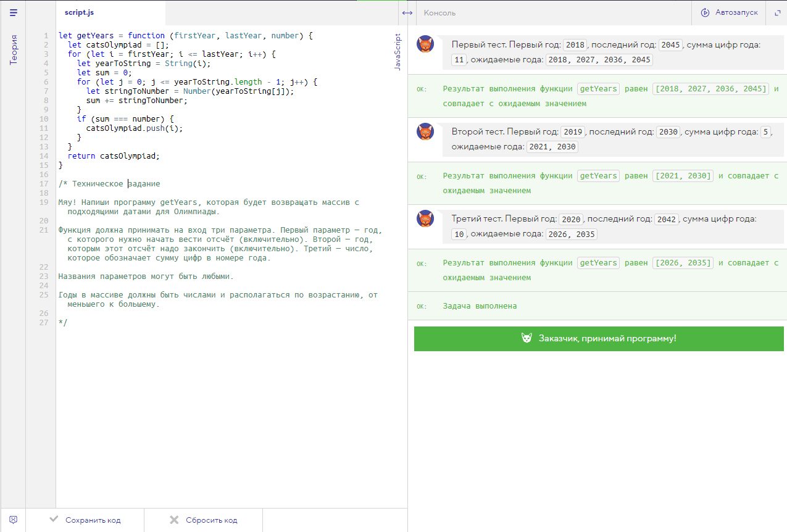Open the hamburger menu in top-left corner

(13, 12)
